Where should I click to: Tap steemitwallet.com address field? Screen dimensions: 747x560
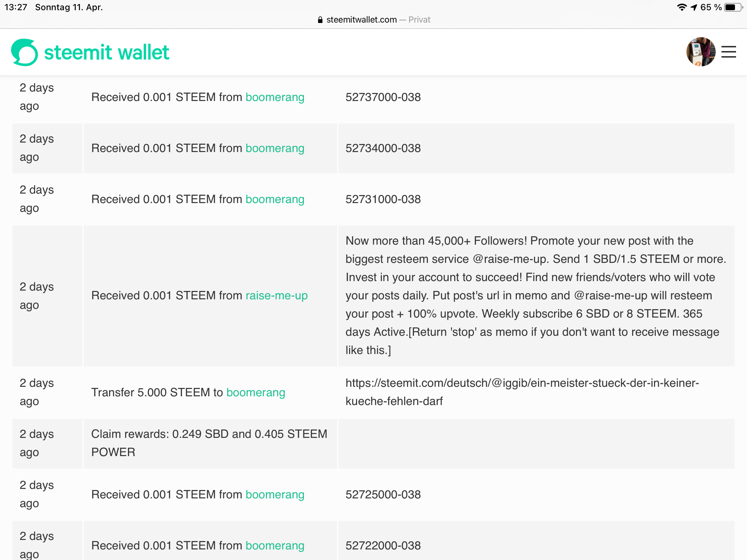click(x=361, y=20)
